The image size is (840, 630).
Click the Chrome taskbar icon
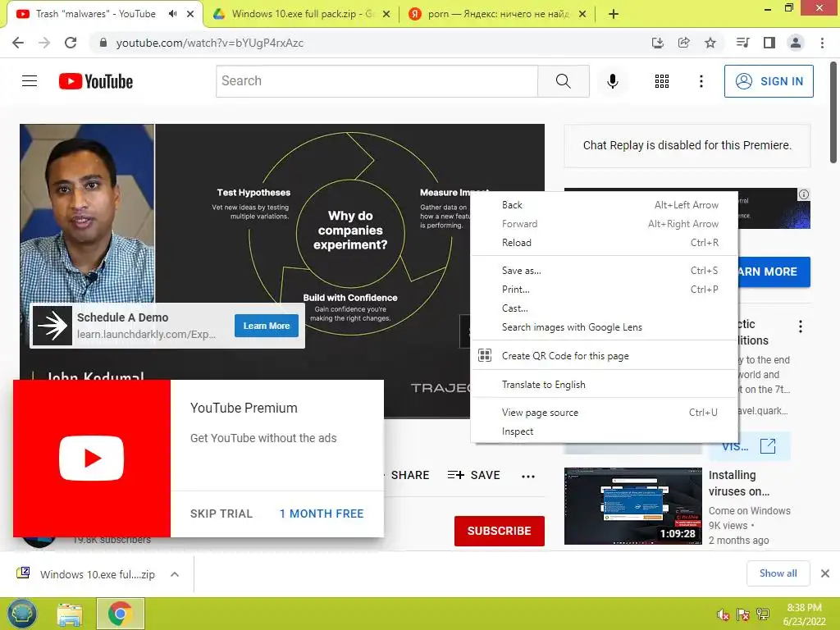[120, 614]
